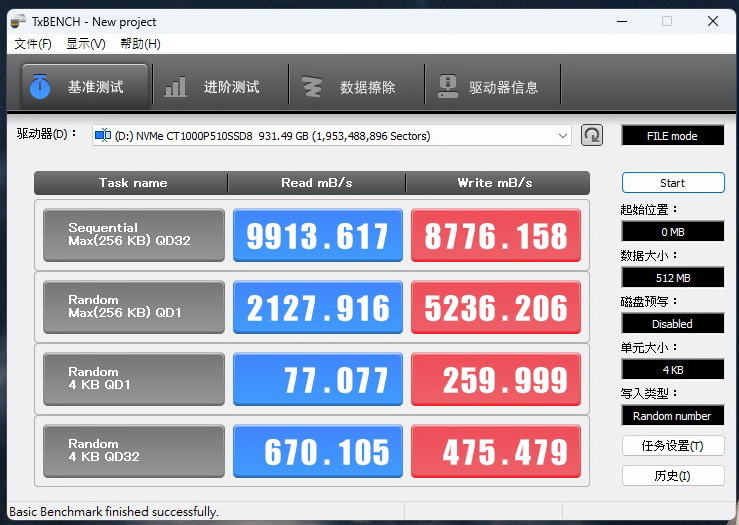This screenshot has width=739, height=525.
Task: Click the Sequential Max(256 KB) QD32 task button
Action: coord(134,235)
